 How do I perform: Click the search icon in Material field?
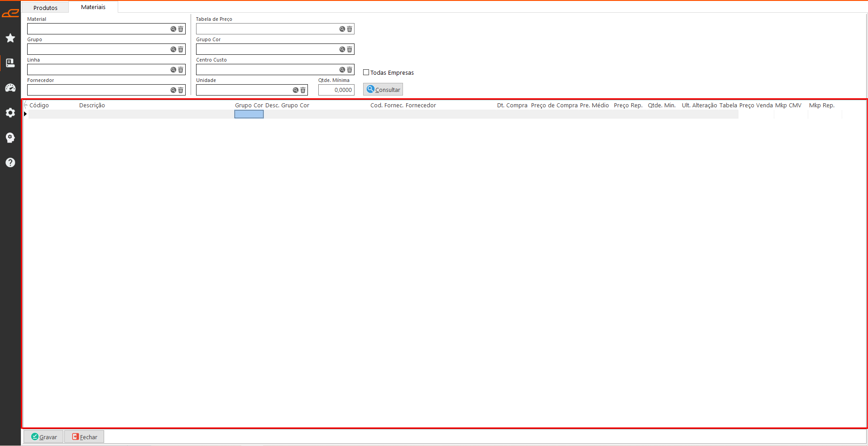point(173,29)
